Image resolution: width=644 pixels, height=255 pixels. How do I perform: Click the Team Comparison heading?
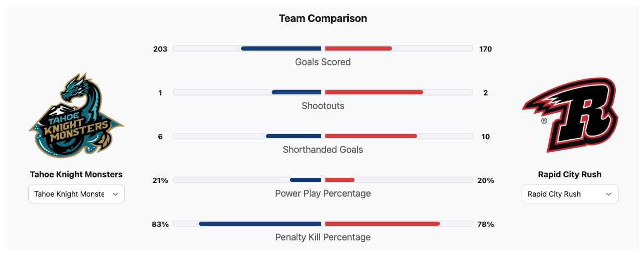coord(323,18)
